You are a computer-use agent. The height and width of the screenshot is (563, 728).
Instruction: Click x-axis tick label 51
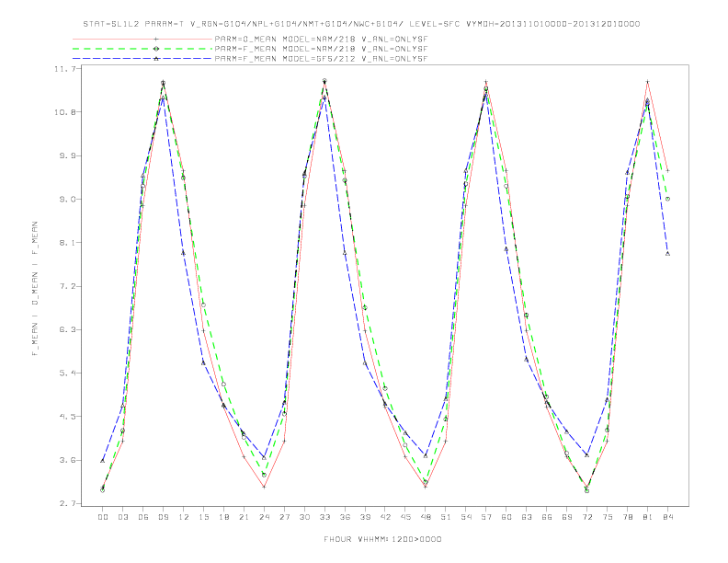tap(446, 517)
